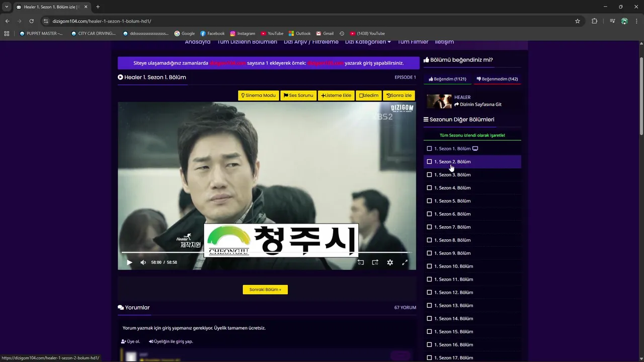Mute the video player volume
Image resolution: width=644 pixels, height=362 pixels.
[143, 262]
